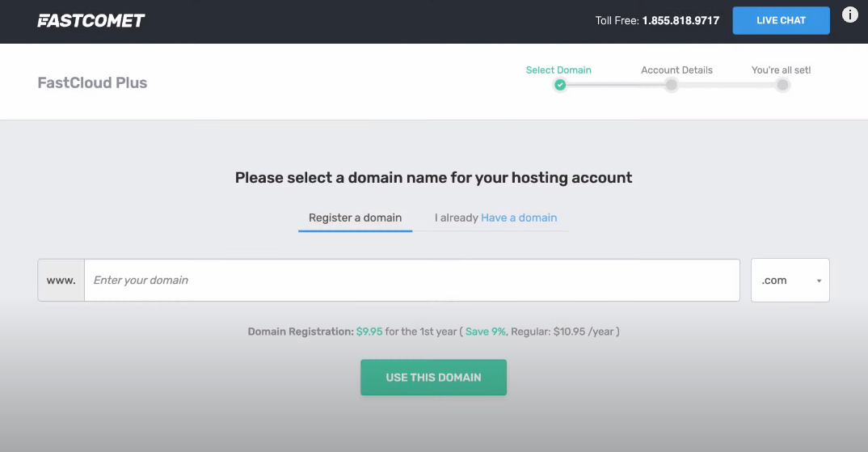Click the Please select a domain name heading
This screenshot has width=868, height=452.
(x=433, y=177)
